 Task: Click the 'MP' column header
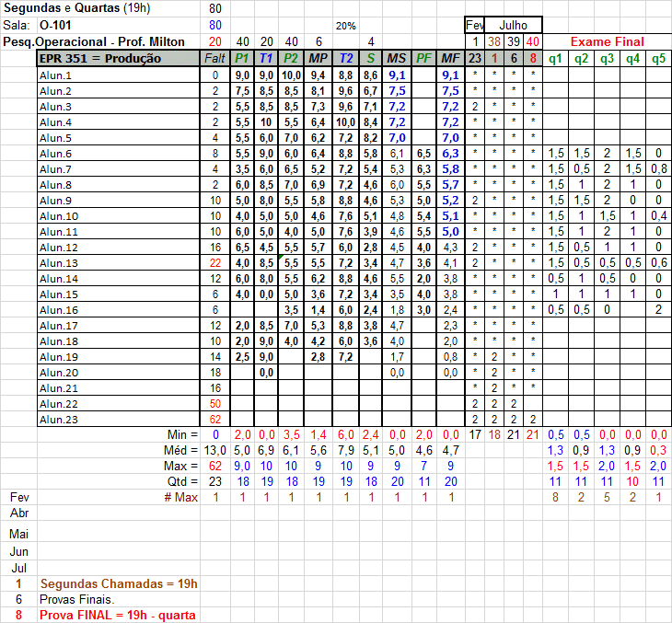[319, 59]
